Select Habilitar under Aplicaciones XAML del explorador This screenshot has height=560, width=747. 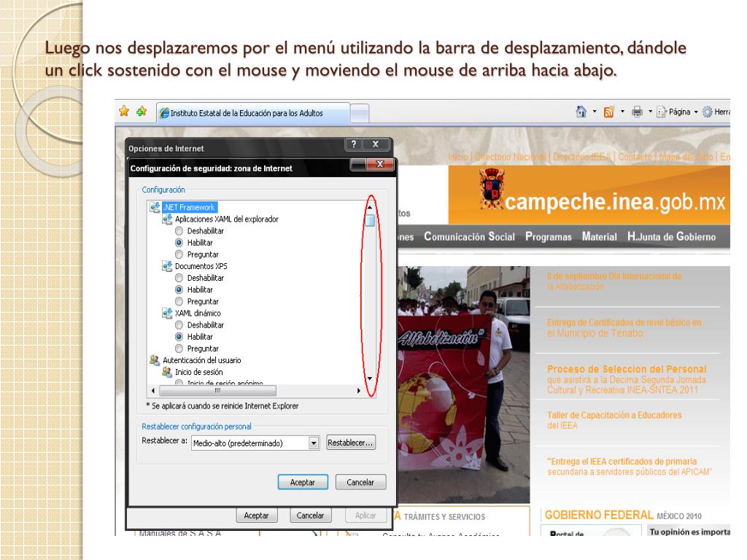[179, 242]
